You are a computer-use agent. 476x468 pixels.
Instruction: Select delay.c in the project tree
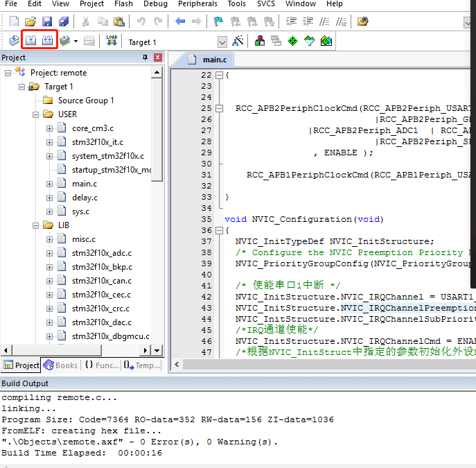tap(85, 198)
